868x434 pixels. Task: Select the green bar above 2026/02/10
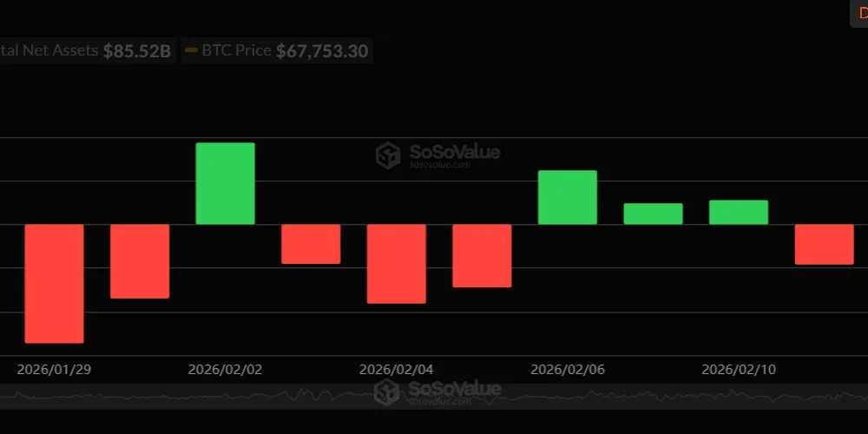coord(739,213)
